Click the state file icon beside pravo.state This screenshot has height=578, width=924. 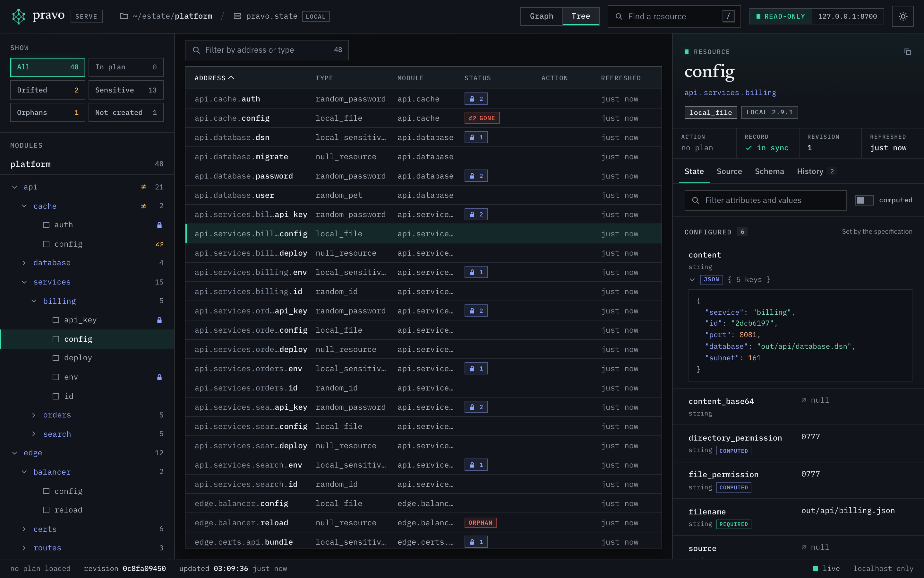click(x=237, y=16)
